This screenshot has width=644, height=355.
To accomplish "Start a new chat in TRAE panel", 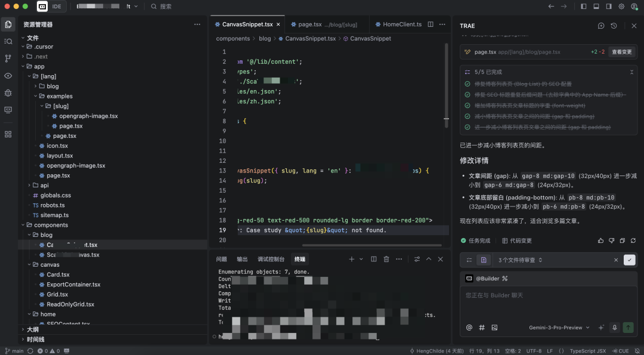I will point(601,26).
